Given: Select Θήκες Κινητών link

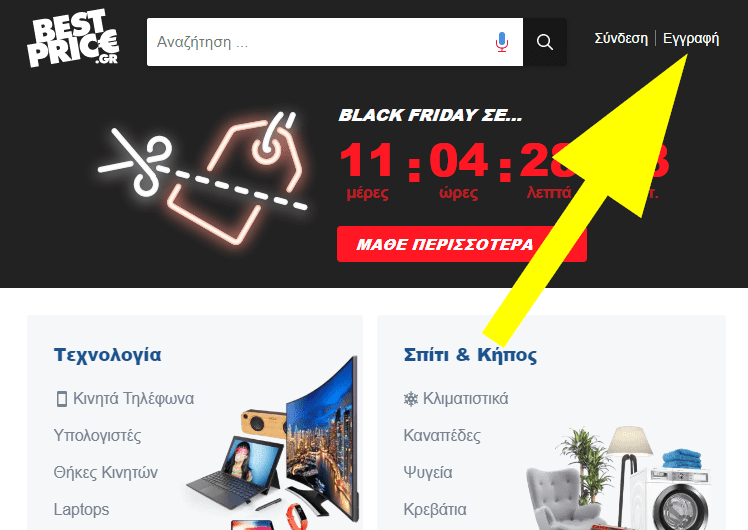Looking at the screenshot, I should [x=105, y=472].
